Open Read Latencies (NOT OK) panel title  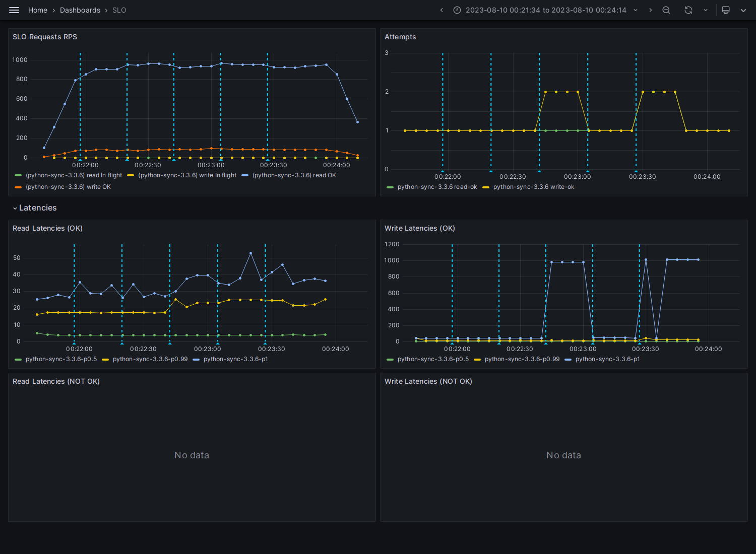[56, 381]
